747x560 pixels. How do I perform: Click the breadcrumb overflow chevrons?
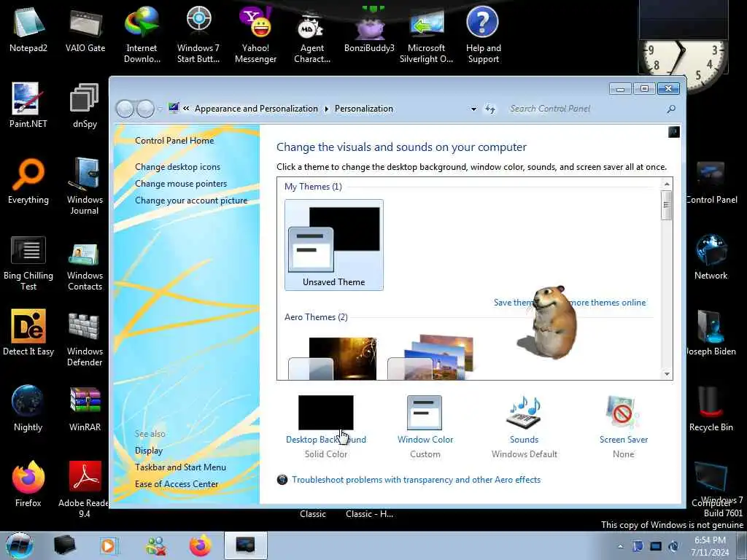coord(186,109)
